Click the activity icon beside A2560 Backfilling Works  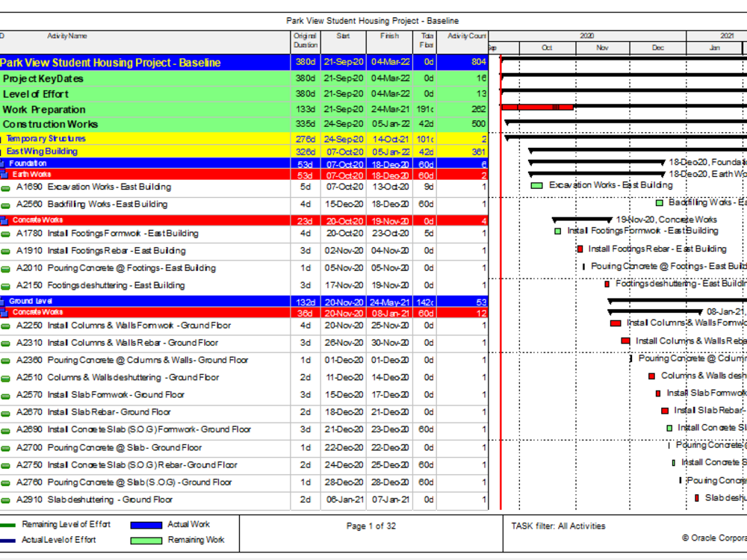coord(7,204)
